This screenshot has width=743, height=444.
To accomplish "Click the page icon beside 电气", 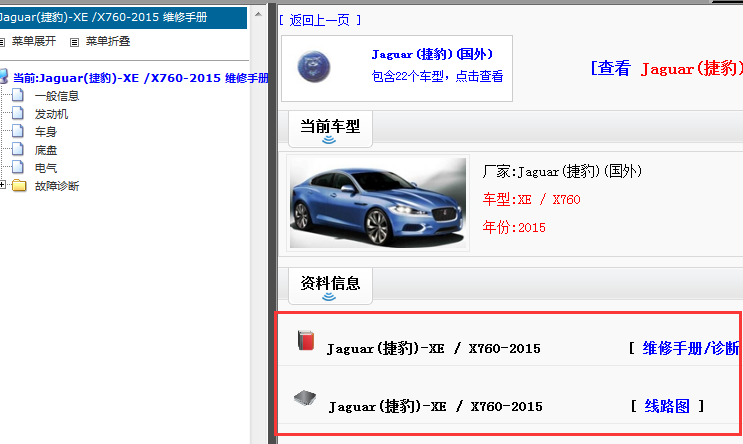I will [x=18, y=167].
